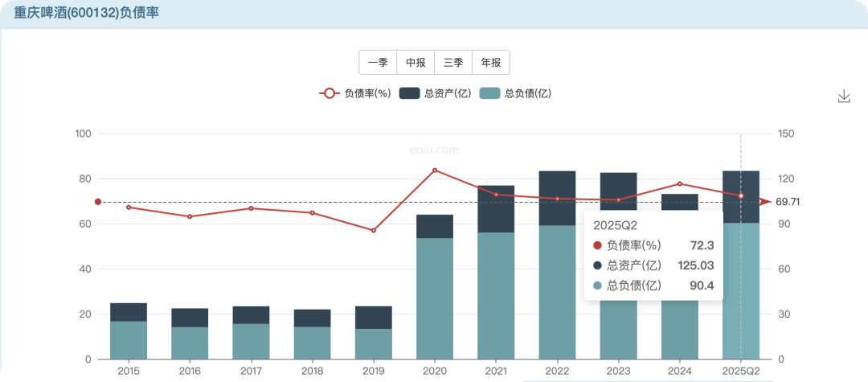Select the 三季 report button

[453, 63]
